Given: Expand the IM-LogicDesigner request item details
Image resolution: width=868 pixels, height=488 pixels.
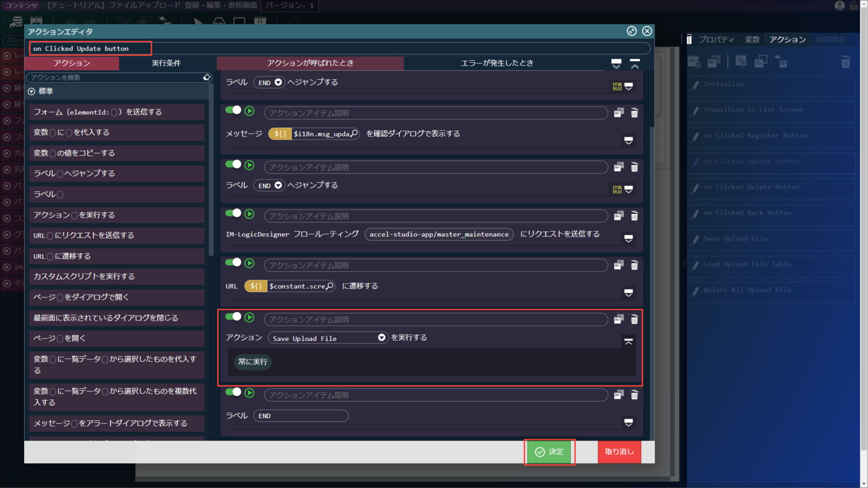Looking at the screenshot, I should pyautogui.click(x=628, y=239).
